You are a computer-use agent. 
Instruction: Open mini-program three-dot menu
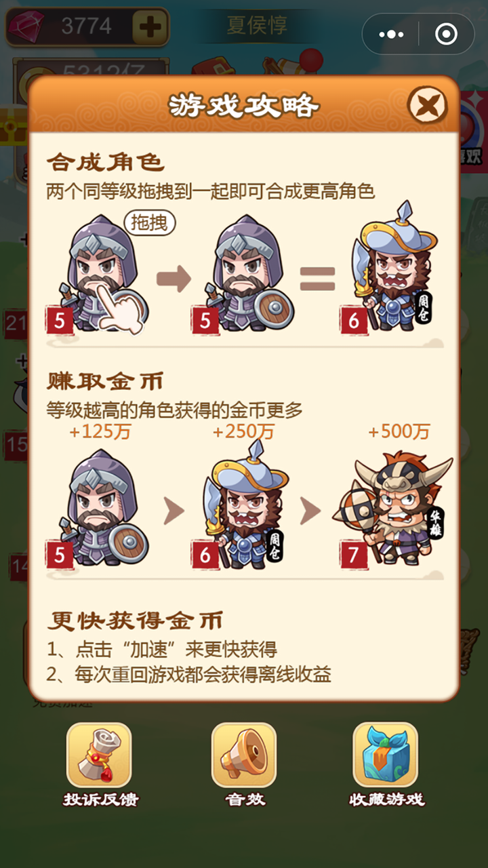pyautogui.click(x=390, y=34)
